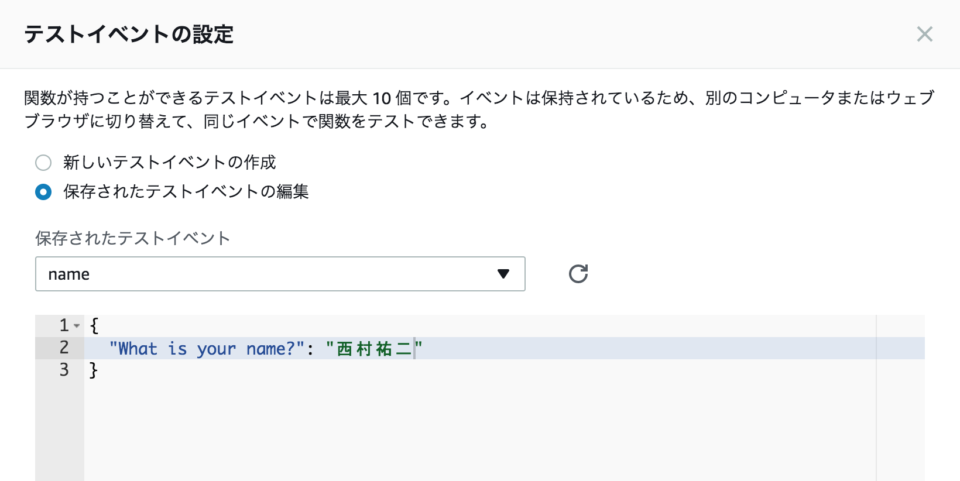Viewport: 960px width, 481px height.
Task: Collapse the JSON block fold arrow
Action: [77, 326]
